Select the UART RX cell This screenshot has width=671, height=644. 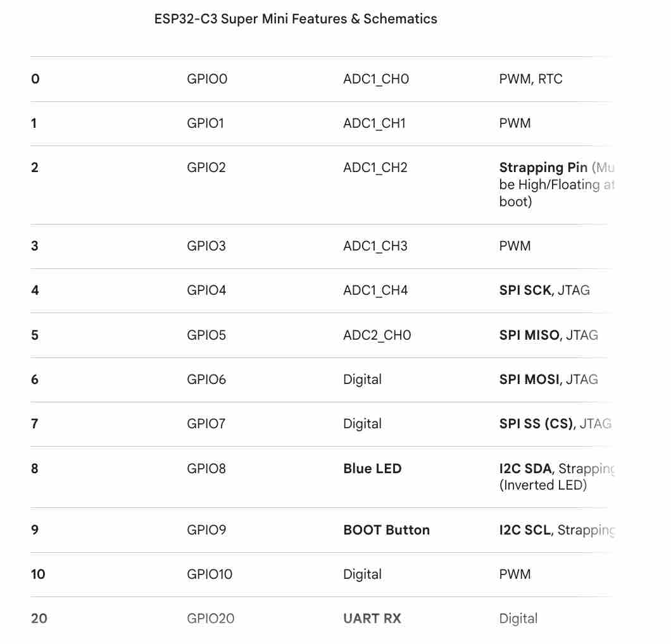pos(372,619)
